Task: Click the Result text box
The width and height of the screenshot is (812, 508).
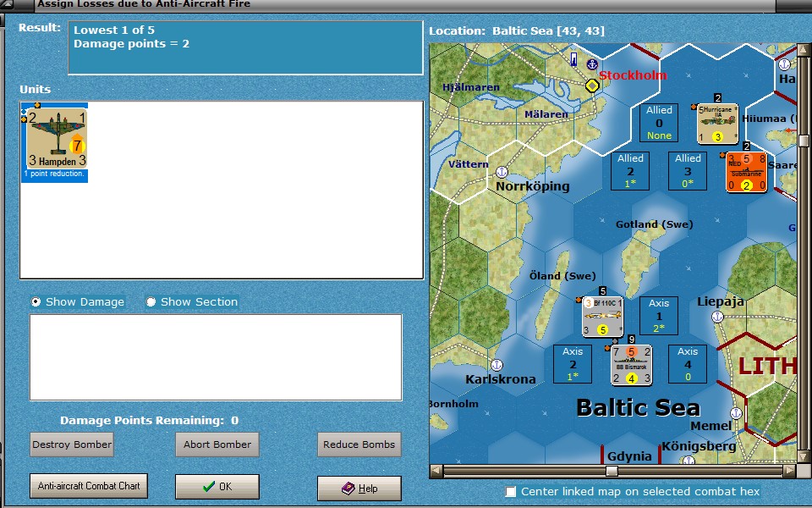Action: click(245, 48)
